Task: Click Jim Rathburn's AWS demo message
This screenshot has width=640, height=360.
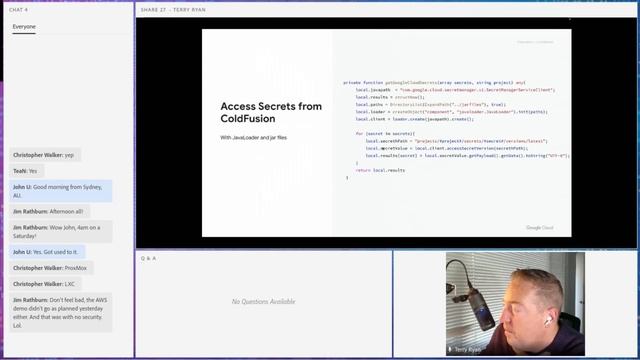Action: (x=61, y=313)
